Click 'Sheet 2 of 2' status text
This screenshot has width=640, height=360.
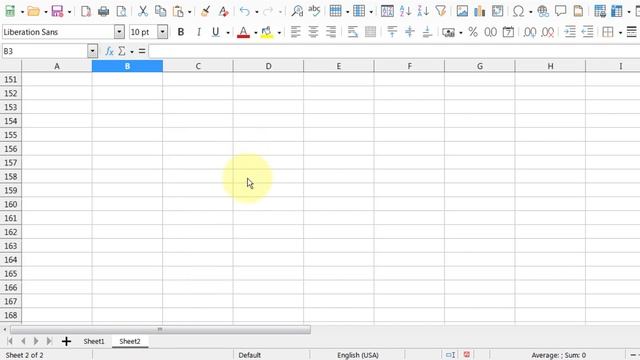[x=24, y=355]
